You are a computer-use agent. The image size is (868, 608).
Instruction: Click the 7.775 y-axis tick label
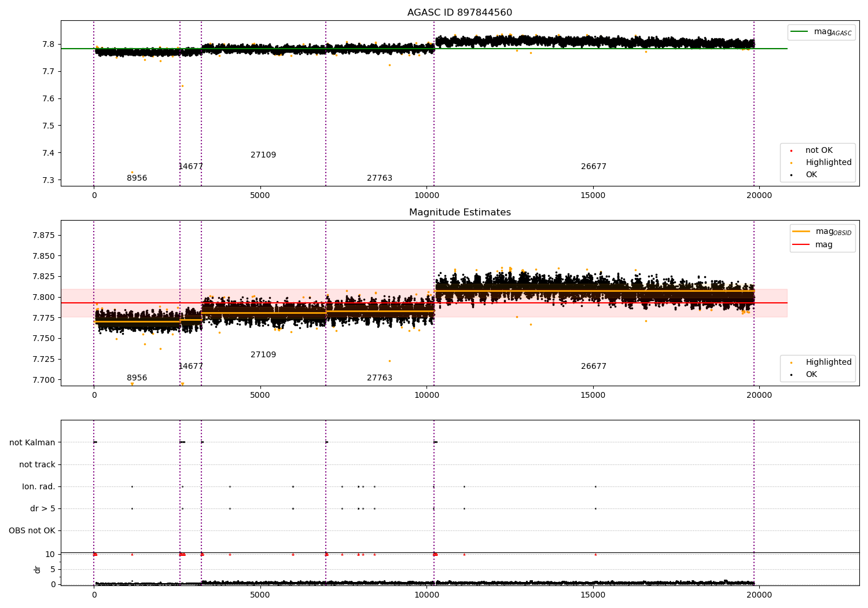(45, 318)
